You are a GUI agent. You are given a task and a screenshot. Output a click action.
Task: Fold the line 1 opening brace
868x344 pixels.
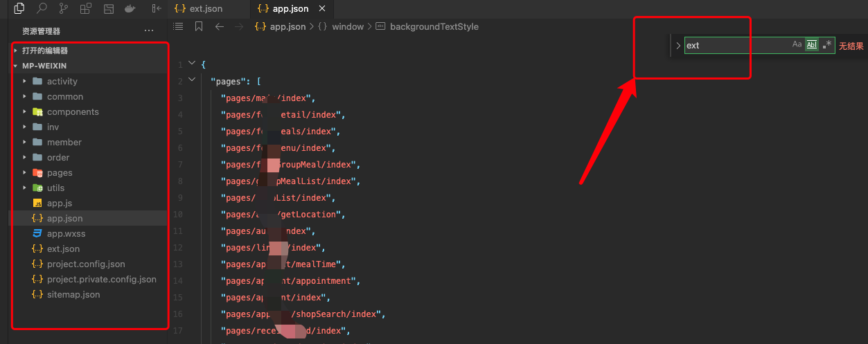192,64
